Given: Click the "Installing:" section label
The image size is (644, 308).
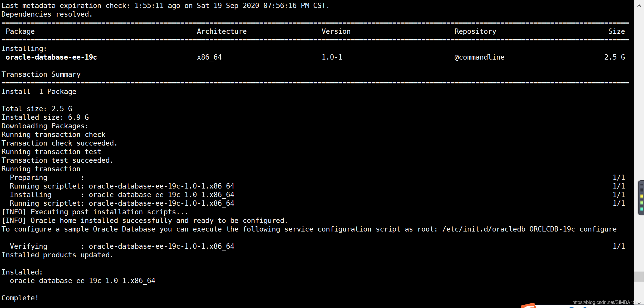Looking at the screenshot, I should (x=24, y=49).
